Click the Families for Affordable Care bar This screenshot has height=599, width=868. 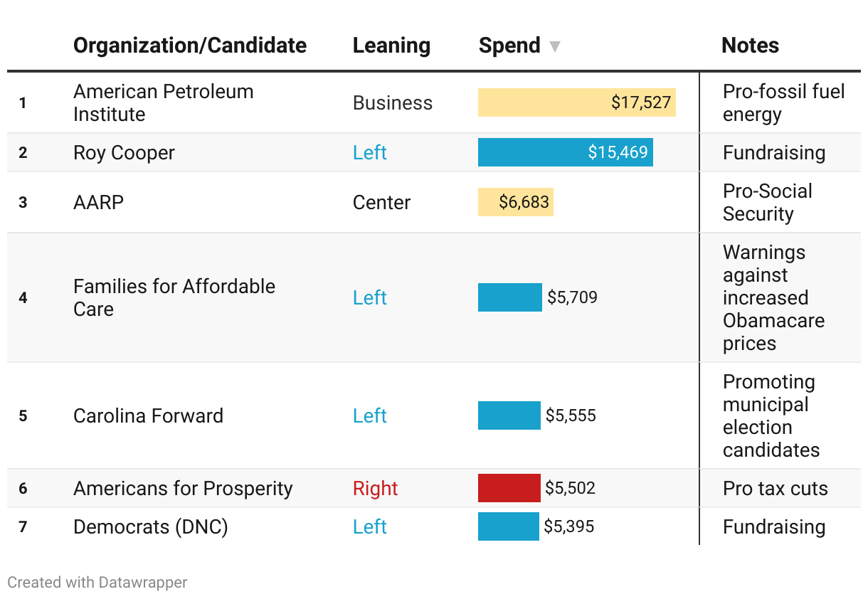pyautogui.click(x=509, y=297)
